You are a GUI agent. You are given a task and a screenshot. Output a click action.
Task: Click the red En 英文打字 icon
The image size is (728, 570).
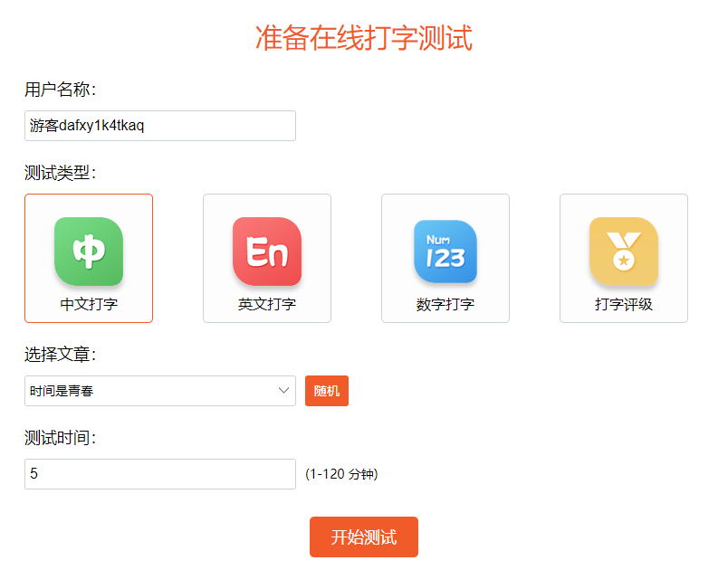click(x=266, y=252)
